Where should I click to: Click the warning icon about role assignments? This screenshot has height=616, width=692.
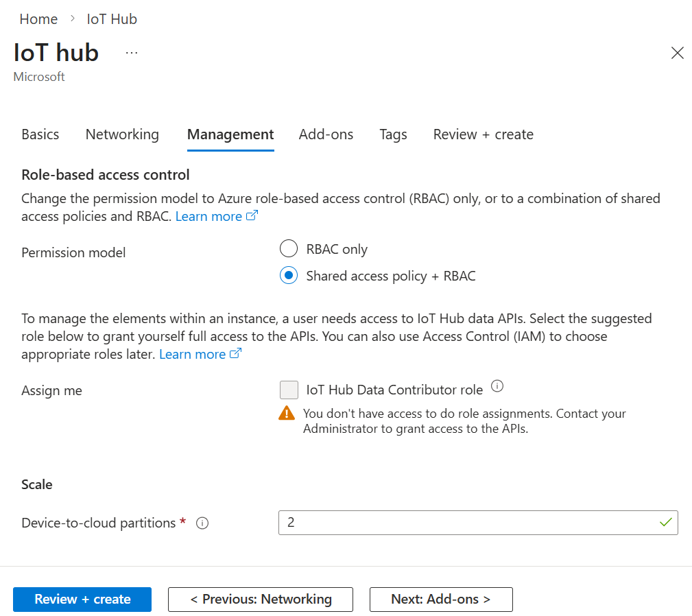[289, 414]
